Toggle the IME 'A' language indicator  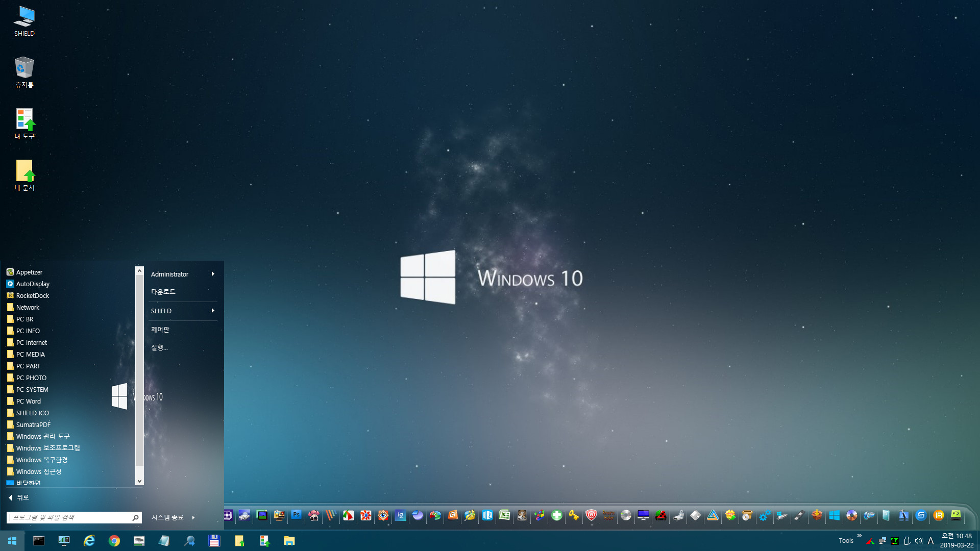coord(930,541)
